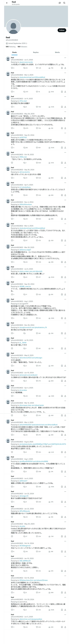Open the more menu on Nov 4, 2024 post
The image size is (72, 644).
pyautogui.click(x=65, y=200)
